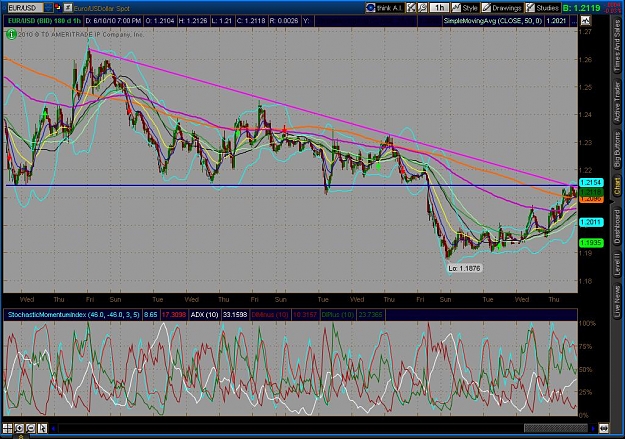This screenshot has height=439, width=625.
Task: Click the H: 1.2126 high value
Action: [193, 21]
